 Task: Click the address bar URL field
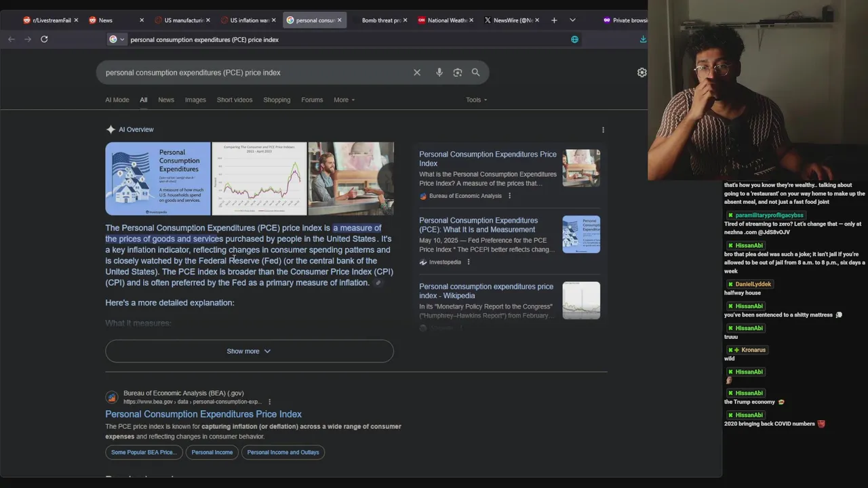346,39
